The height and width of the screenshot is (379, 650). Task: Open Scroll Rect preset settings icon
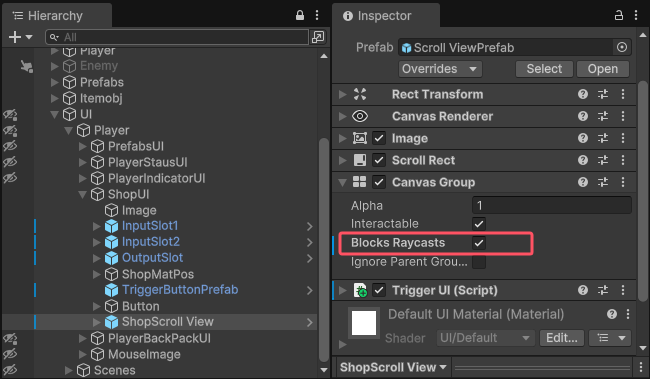tap(603, 160)
